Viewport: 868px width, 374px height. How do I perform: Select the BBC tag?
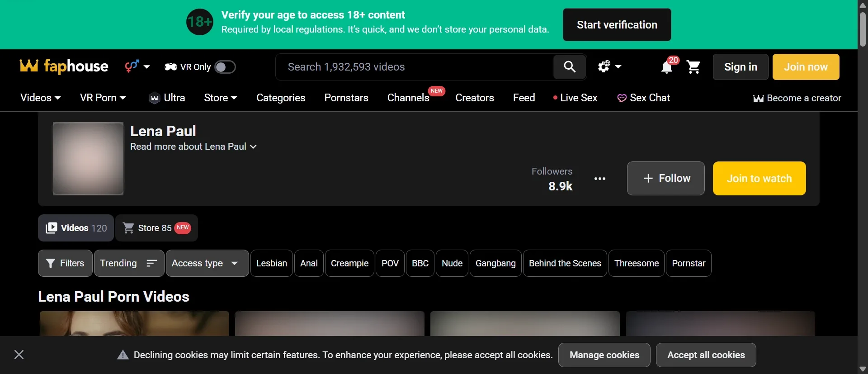pyautogui.click(x=420, y=263)
